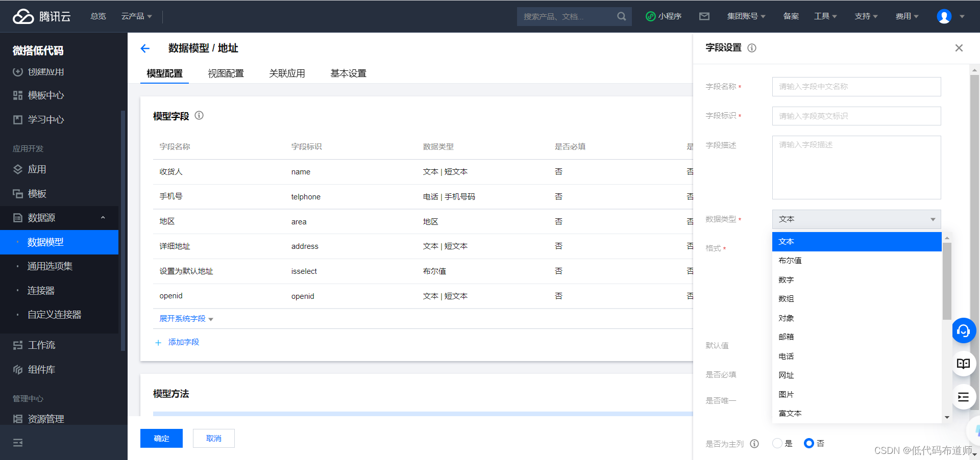Open 连接器 in sidebar
The image size is (980, 460).
[41, 291]
